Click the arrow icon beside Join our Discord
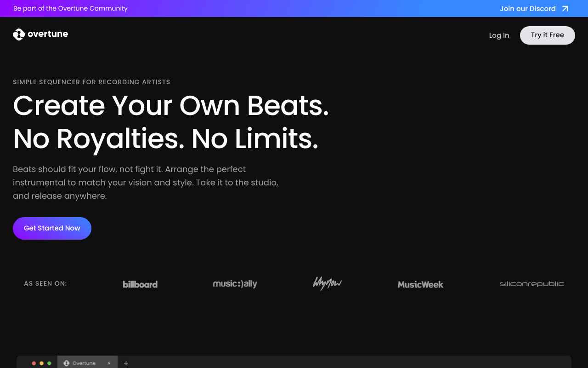 click(x=565, y=8)
